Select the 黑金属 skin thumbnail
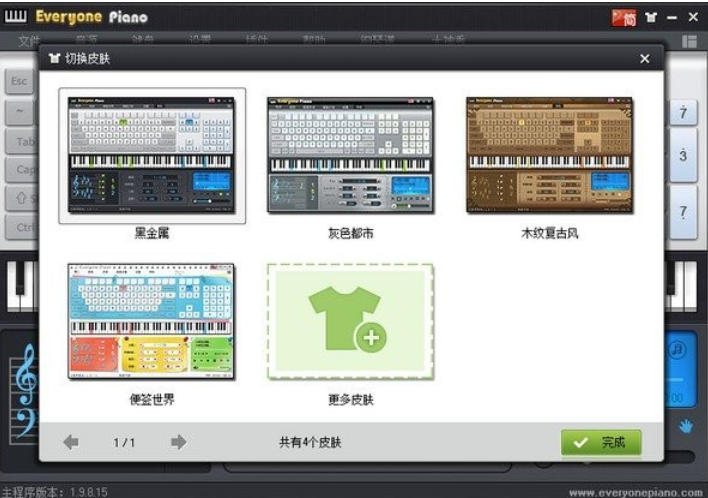This screenshot has height=498, width=708. [152, 155]
